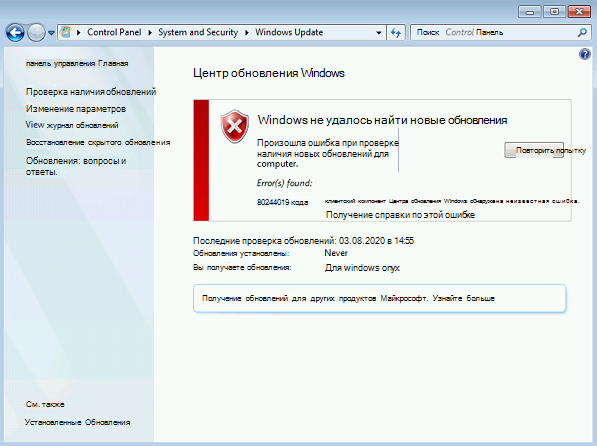Open the address bar history dropdown
Screen dimensions: 597x446
click(378, 33)
